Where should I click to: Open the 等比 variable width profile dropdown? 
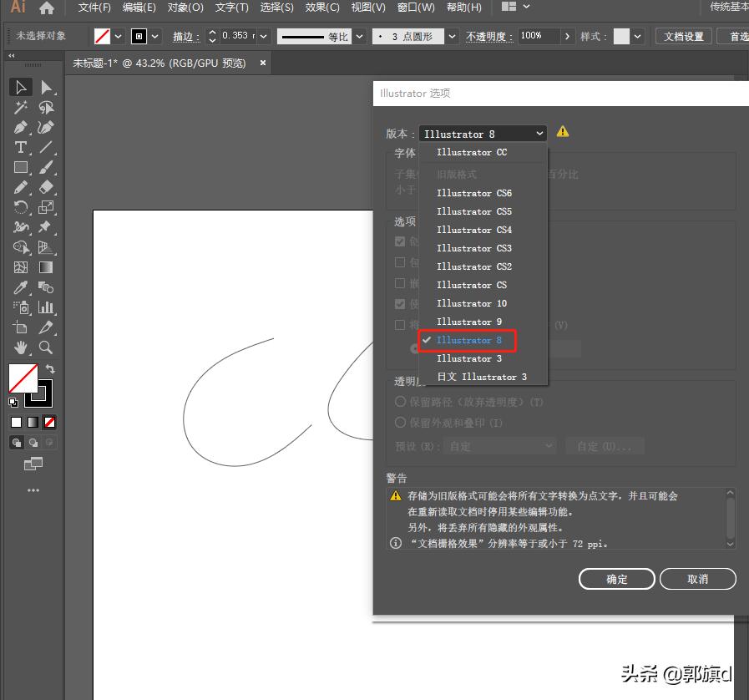click(360, 36)
